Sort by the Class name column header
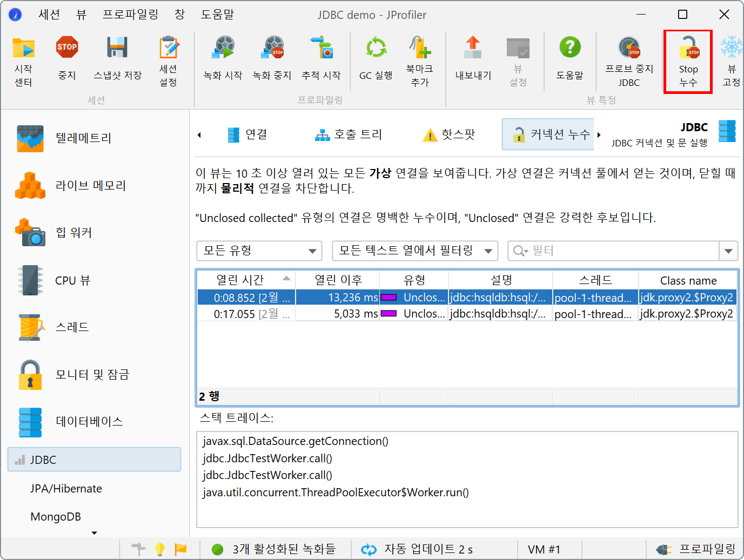Viewport: 744px width, 560px height. tap(688, 280)
